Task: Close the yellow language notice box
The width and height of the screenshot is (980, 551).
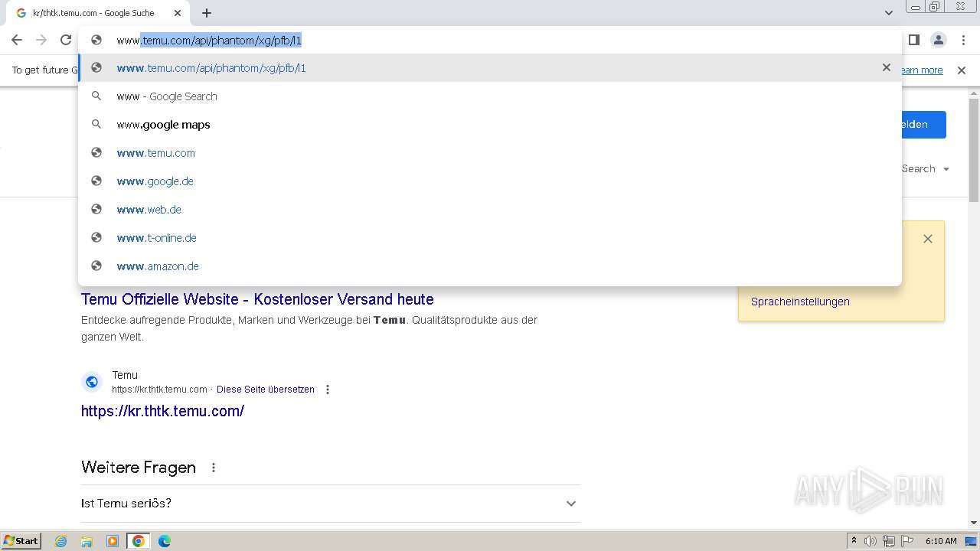Action: (x=928, y=239)
